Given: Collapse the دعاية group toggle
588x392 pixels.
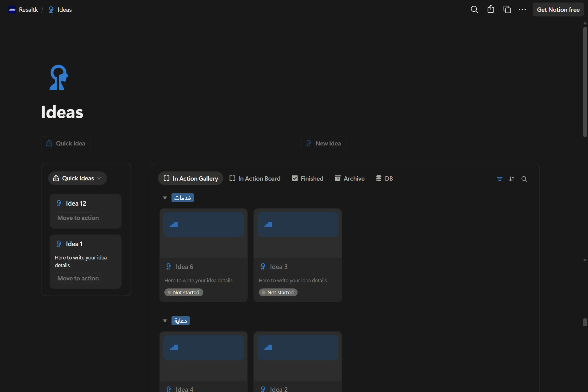Looking at the screenshot, I should pyautogui.click(x=165, y=321).
